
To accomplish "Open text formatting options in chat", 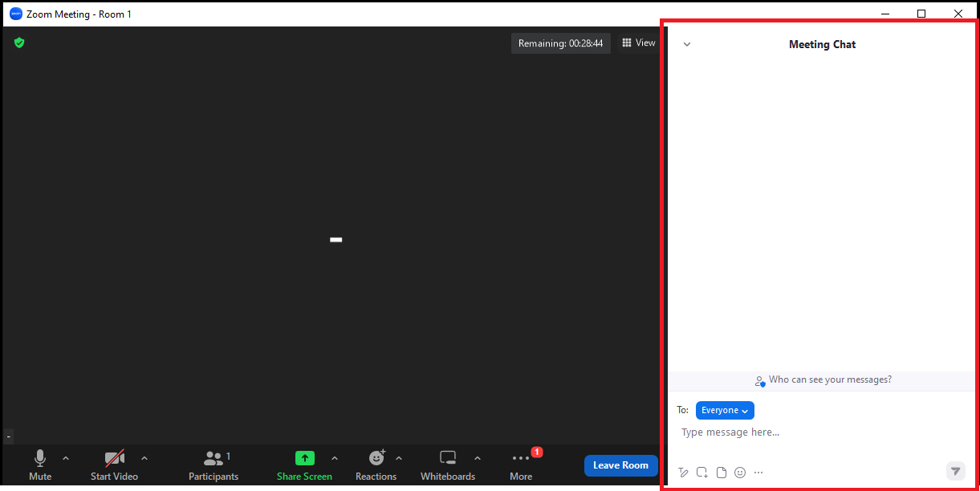I will [683, 472].
